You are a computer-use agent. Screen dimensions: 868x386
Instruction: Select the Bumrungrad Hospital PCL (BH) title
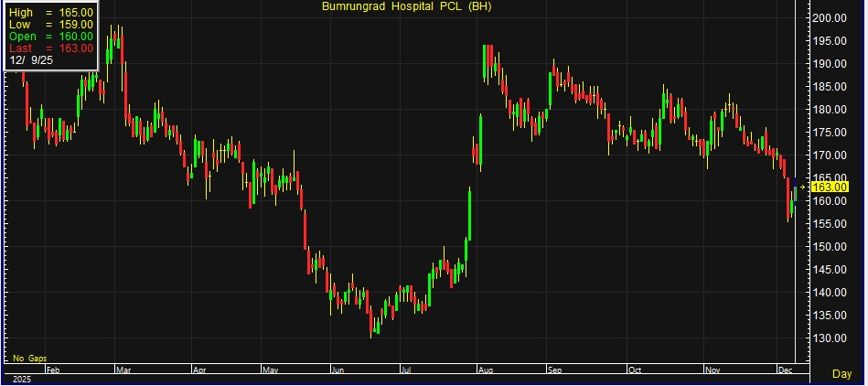pyautogui.click(x=406, y=7)
